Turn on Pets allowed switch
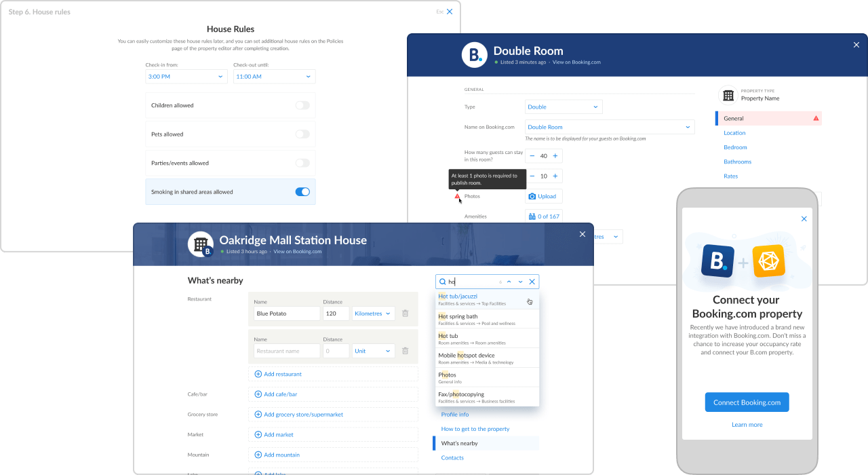This screenshot has height=475, width=868. click(302, 134)
